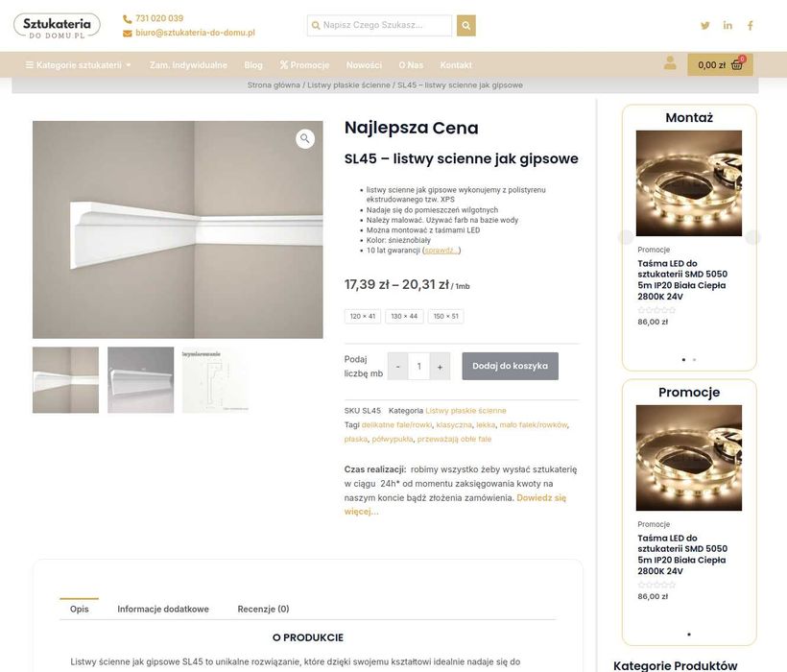Image resolution: width=787 pixels, height=672 pixels.
Task: Open the LinkedIn icon in header
Action: tap(727, 25)
